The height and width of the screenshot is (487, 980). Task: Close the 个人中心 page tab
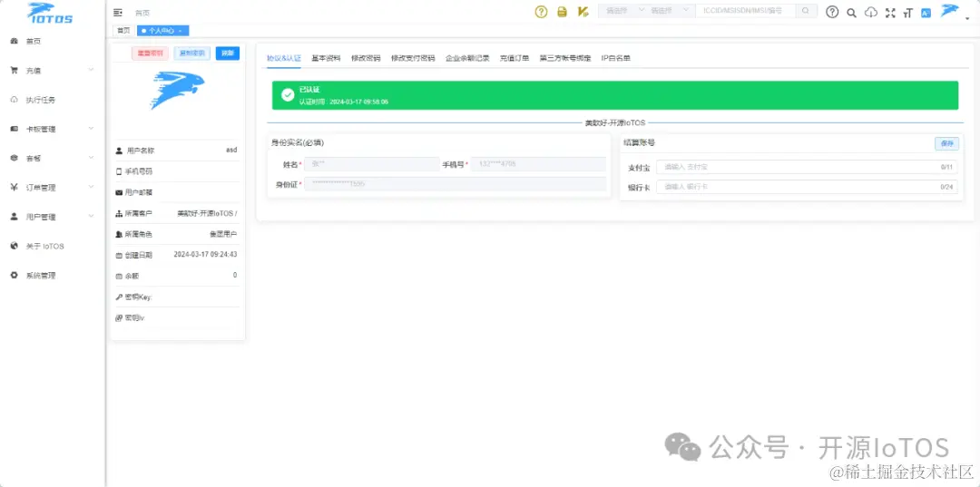pos(181,31)
